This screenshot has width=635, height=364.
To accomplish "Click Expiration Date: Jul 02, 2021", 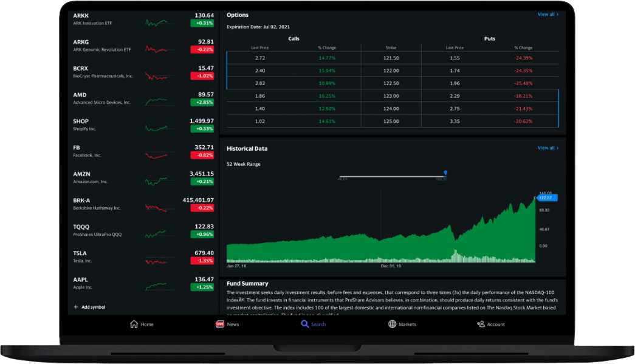I will [x=258, y=27].
